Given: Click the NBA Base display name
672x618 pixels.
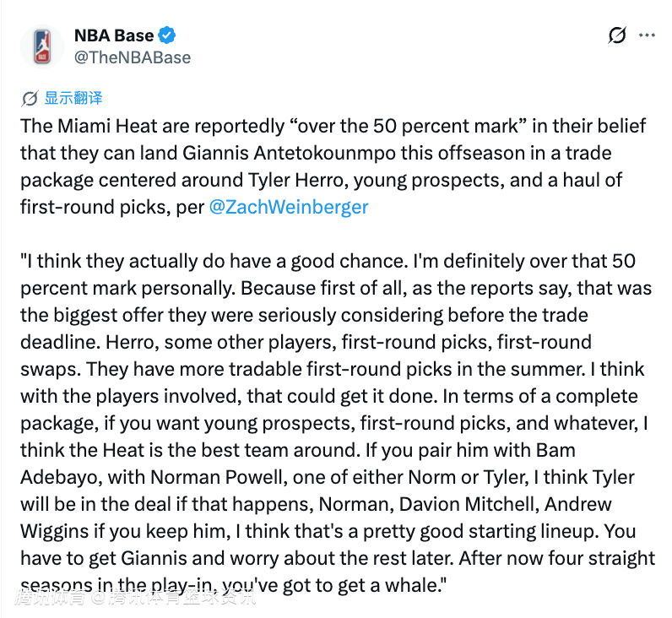Looking at the screenshot, I should [x=114, y=35].
